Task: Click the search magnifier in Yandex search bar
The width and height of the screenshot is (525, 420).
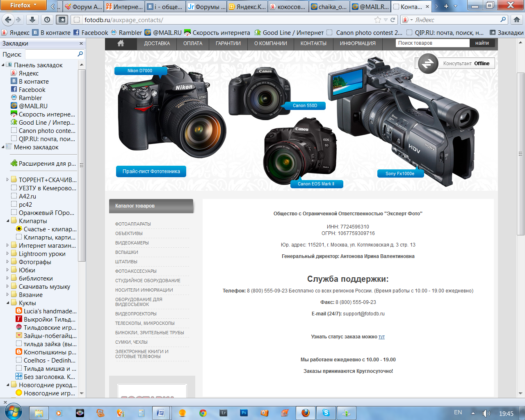Action: (503, 20)
